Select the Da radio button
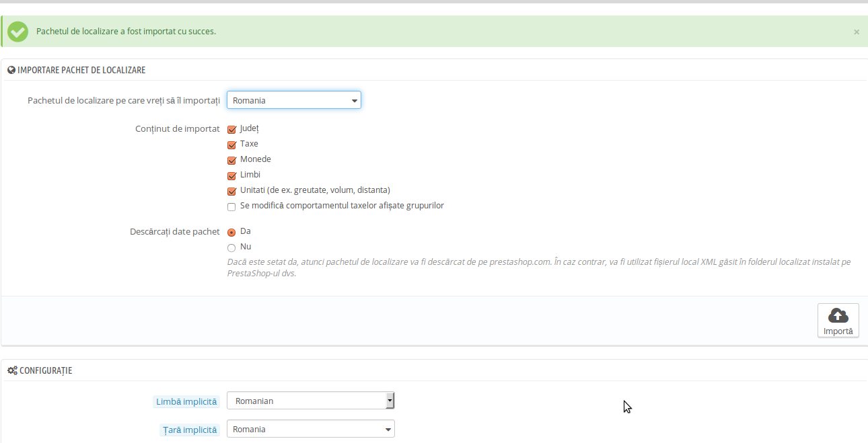 tap(231, 232)
